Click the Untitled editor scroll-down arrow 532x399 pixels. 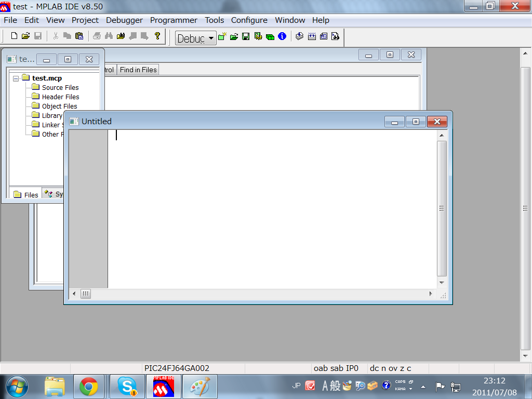coord(442,283)
